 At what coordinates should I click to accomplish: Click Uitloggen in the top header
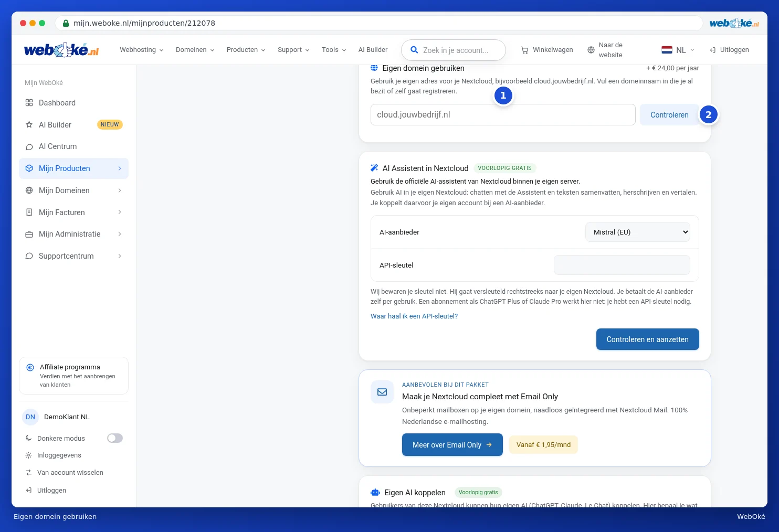coord(729,50)
